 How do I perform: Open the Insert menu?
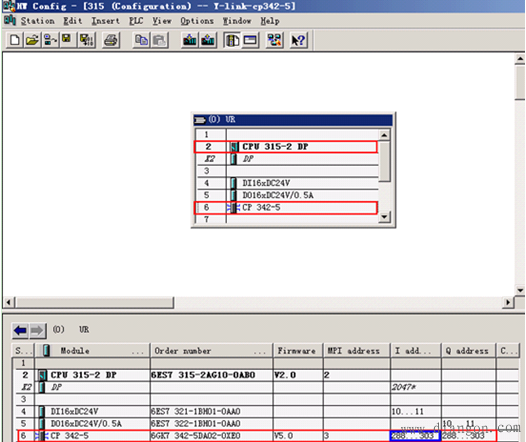click(x=106, y=21)
